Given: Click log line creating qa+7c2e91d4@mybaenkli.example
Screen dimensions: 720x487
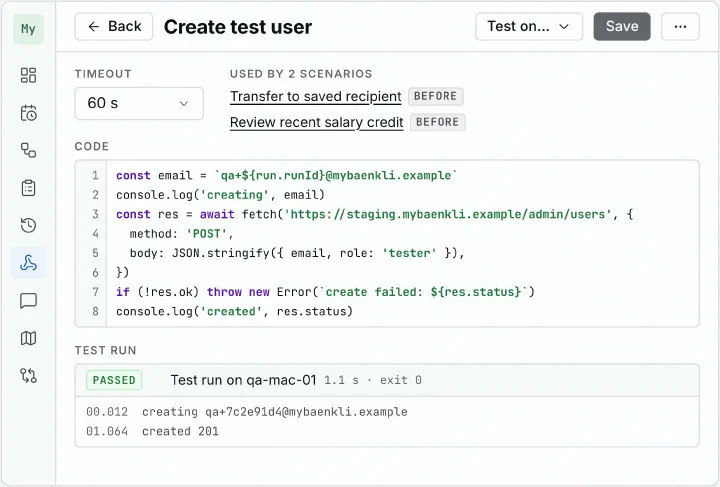Looking at the screenshot, I should point(274,412).
